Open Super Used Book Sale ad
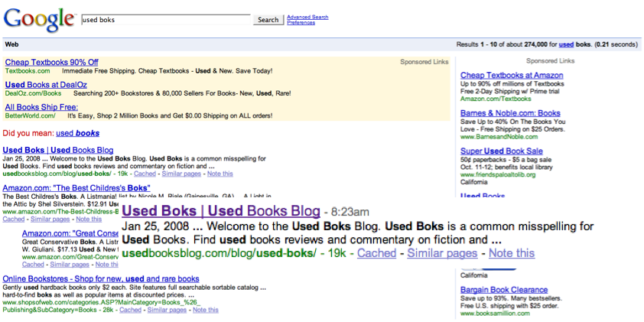644x322 pixels. (x=502, y=151)
